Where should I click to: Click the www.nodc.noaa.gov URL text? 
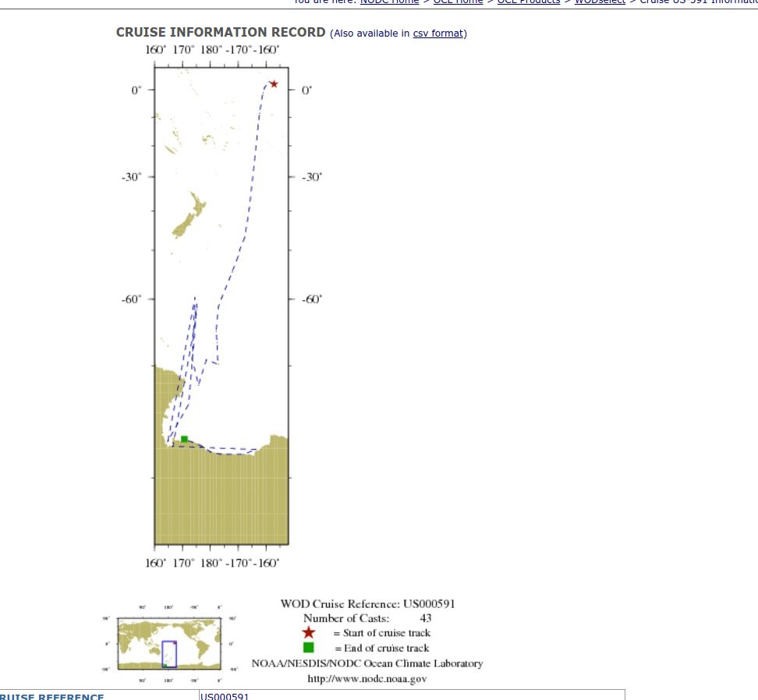coord(367,679)
